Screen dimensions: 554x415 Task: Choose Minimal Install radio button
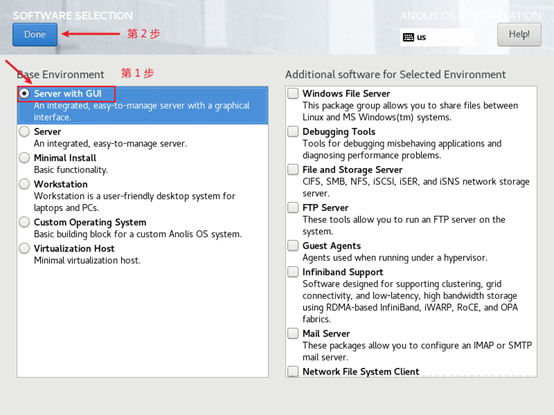24,158
